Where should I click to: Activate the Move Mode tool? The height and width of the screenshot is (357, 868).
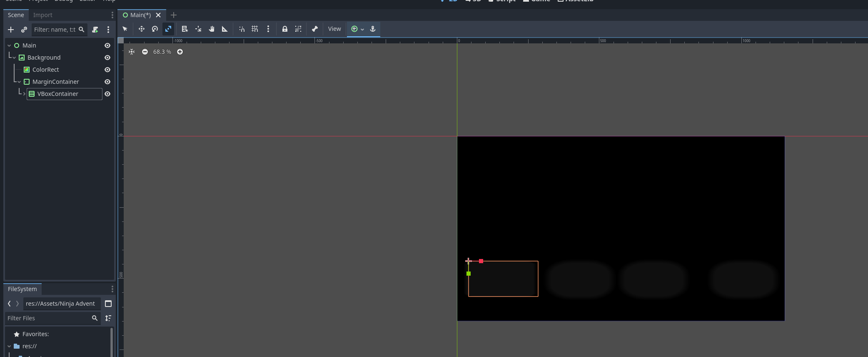point(142,29)
